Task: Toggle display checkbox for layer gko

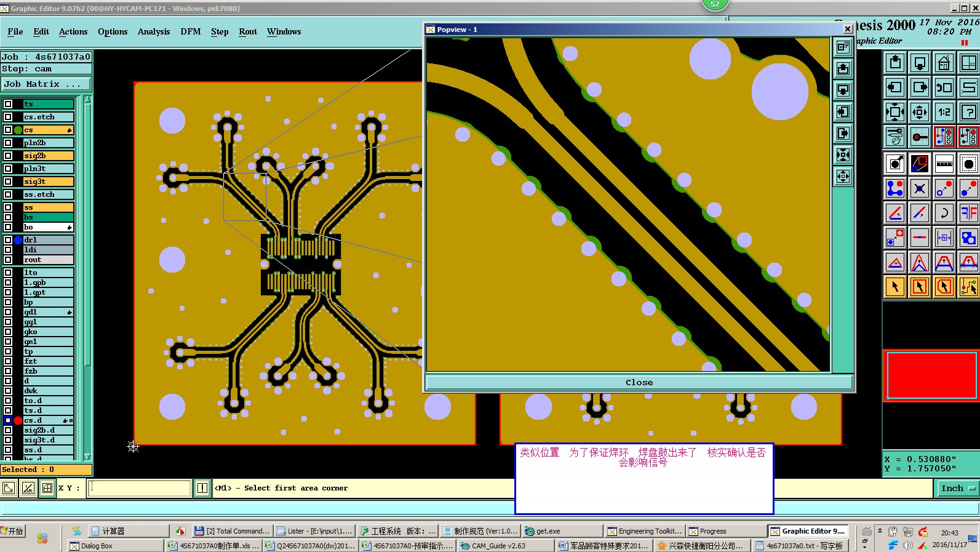Action: click(x=8, y=332)
